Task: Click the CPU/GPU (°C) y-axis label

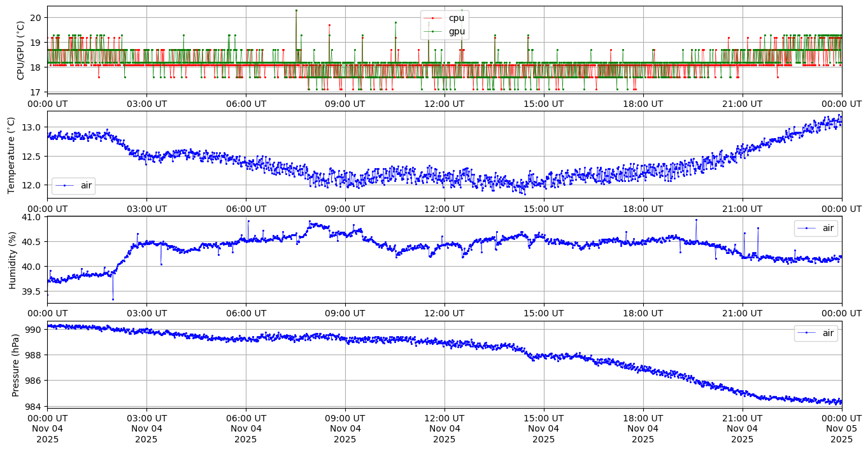Action: click(20, 50)
